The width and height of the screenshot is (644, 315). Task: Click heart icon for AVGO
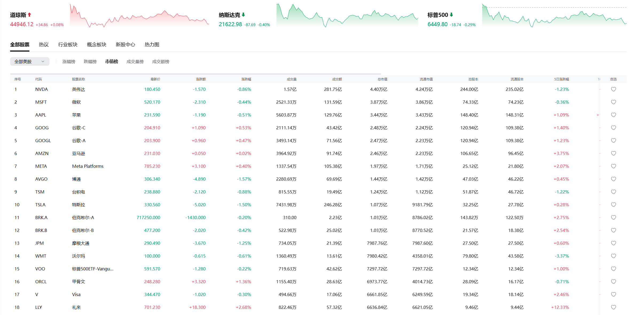613,179
